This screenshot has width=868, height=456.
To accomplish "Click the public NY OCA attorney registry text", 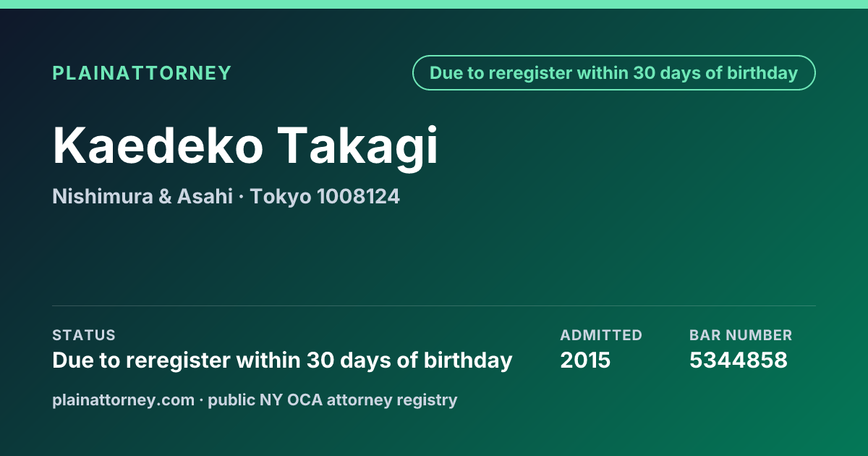I will (x=333, y=400).
